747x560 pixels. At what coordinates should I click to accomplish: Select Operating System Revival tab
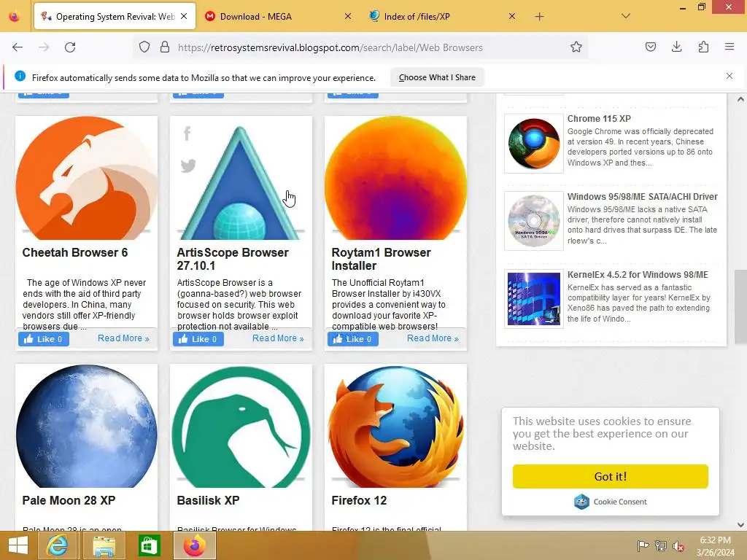(x=115, y=17)
